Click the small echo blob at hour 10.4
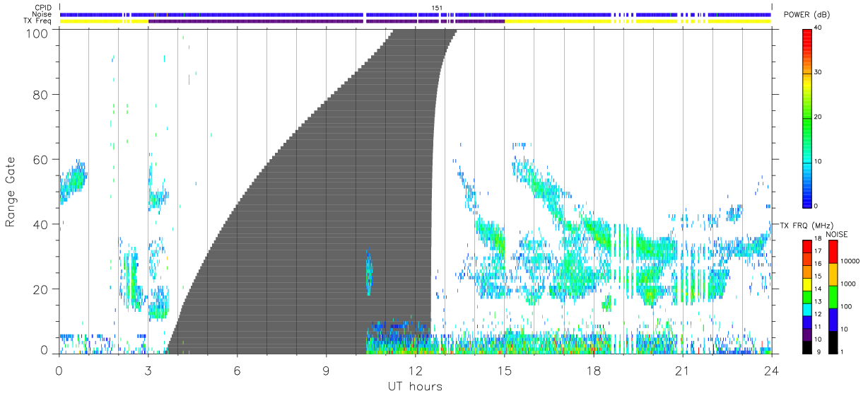This screenshot has width=868, height=401. (x=368, y=274)
